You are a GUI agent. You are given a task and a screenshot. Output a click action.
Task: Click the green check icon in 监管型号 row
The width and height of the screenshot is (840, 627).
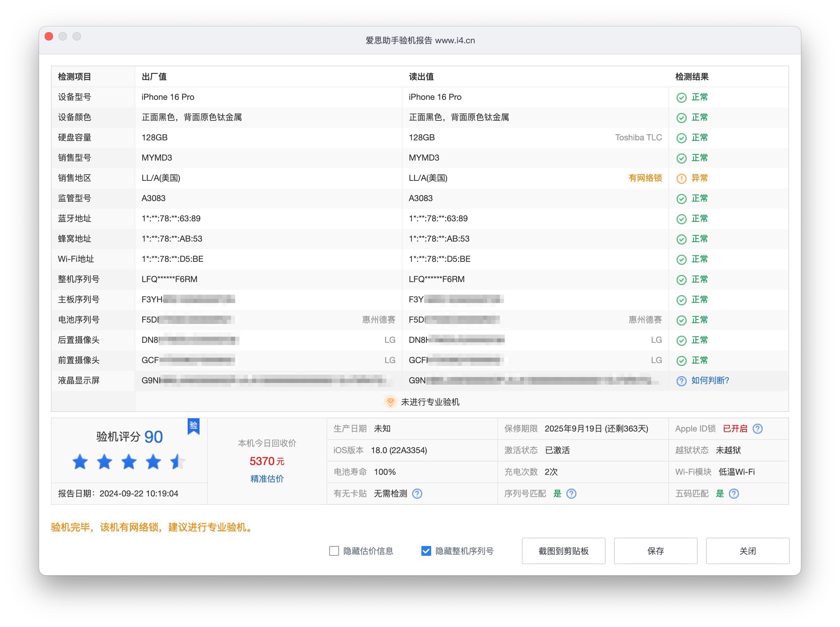tap(681, 199)
